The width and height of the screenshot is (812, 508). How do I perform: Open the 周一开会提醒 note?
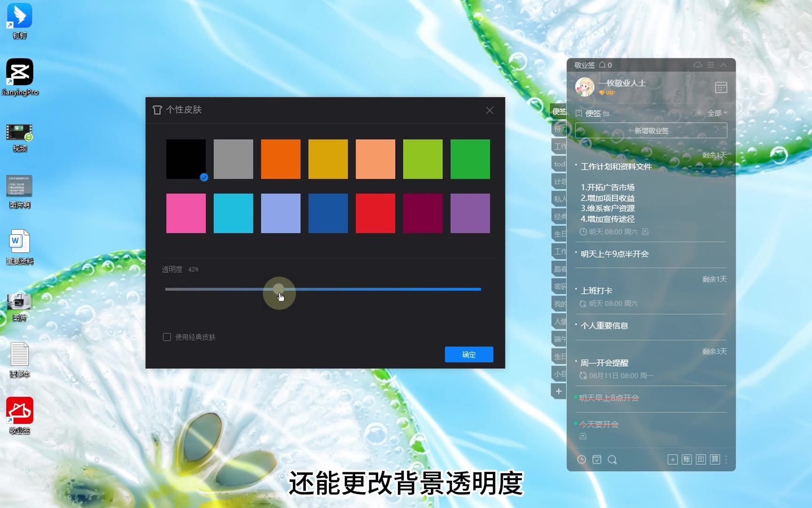(x=604, y=363)
